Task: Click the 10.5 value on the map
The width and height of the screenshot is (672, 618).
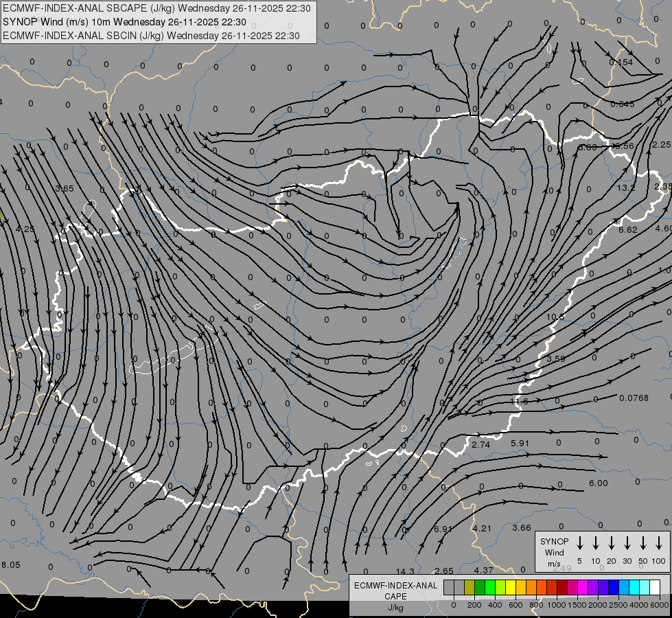Action: pos(555,317)
